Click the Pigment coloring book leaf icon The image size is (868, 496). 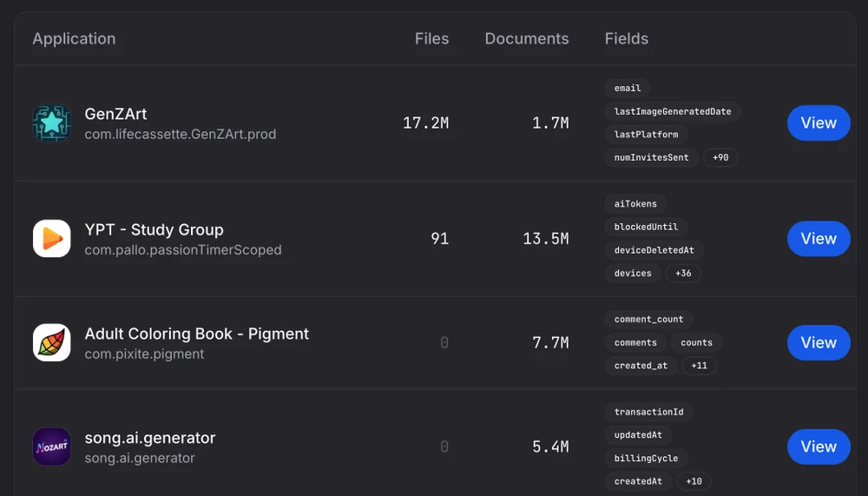pyautogui.click(x=51, y=343)
